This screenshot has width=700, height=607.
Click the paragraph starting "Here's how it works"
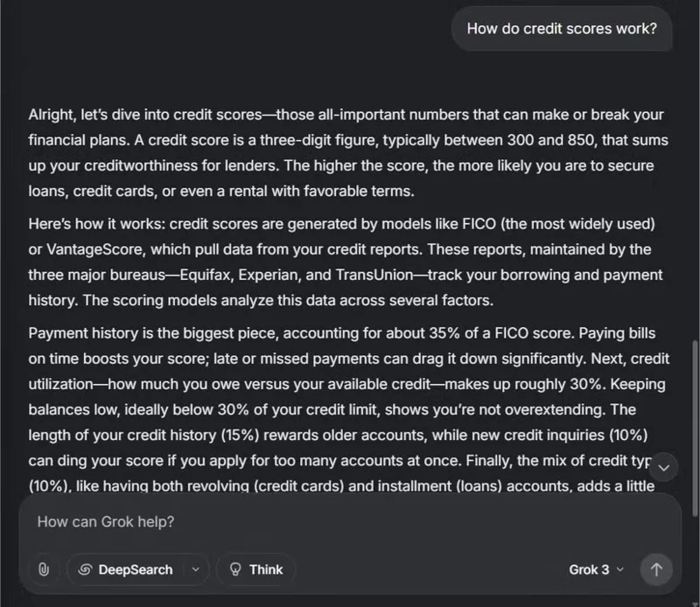[346, 262]
